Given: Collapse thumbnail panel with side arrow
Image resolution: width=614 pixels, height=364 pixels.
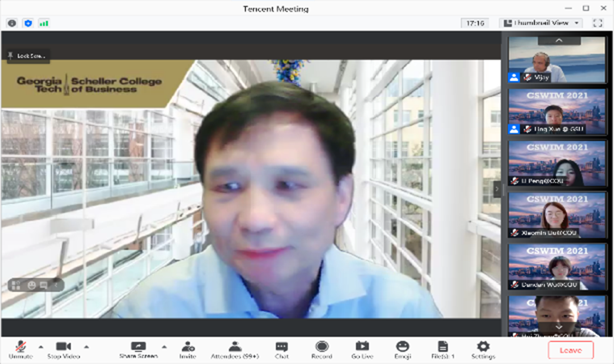Looking at the screenshot, I should 498,189.
